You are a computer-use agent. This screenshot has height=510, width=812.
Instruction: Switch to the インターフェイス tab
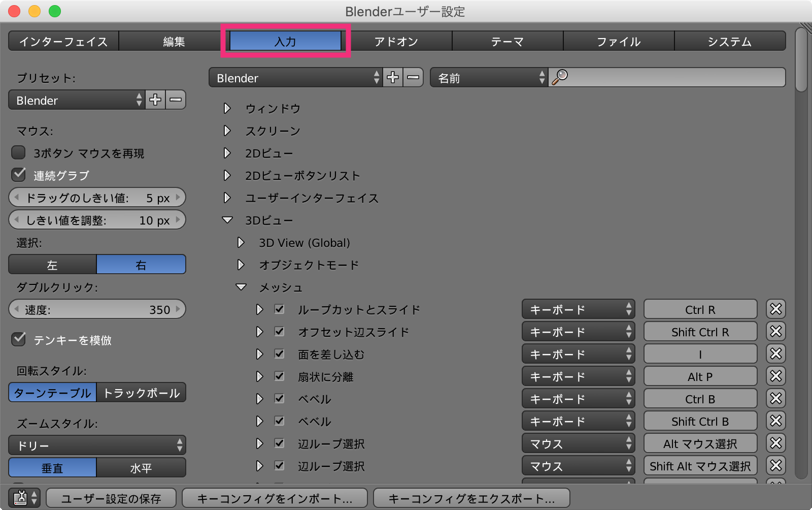point(63,41)
